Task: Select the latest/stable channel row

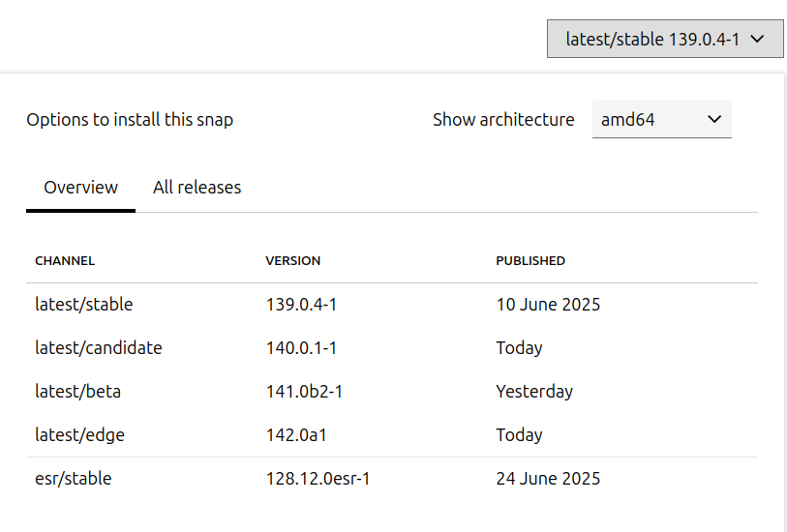Action: point(84,305)
